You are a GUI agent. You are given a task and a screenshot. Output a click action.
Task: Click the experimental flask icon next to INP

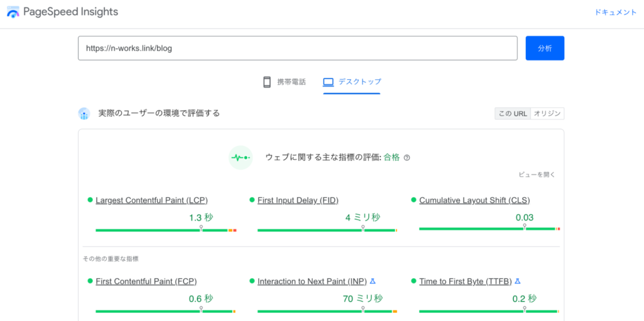[373, 281]
